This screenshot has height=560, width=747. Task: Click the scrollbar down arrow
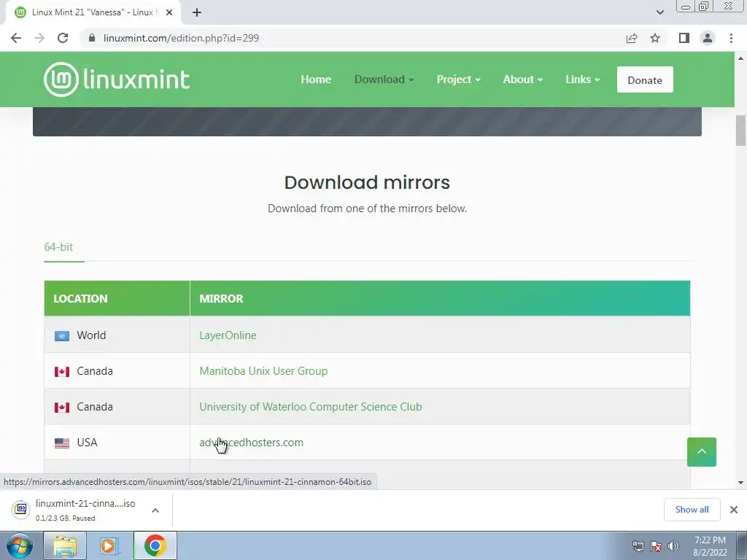740,483
